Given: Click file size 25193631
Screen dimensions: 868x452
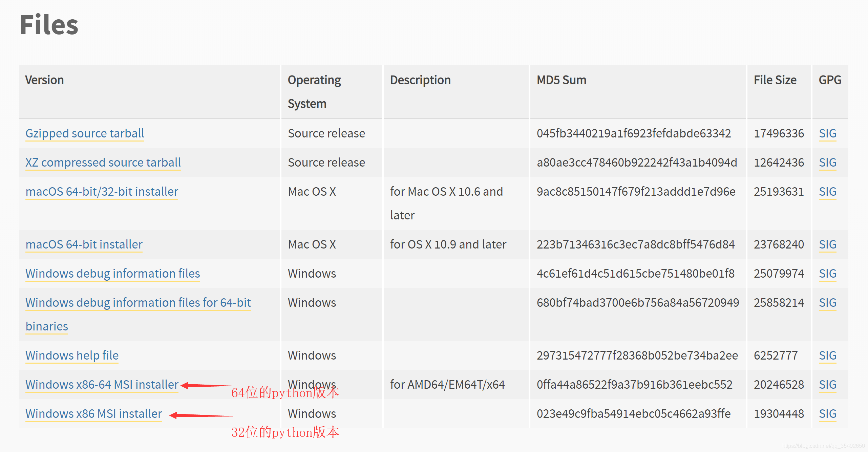Looking at the screenshot, I should [779, 192].
